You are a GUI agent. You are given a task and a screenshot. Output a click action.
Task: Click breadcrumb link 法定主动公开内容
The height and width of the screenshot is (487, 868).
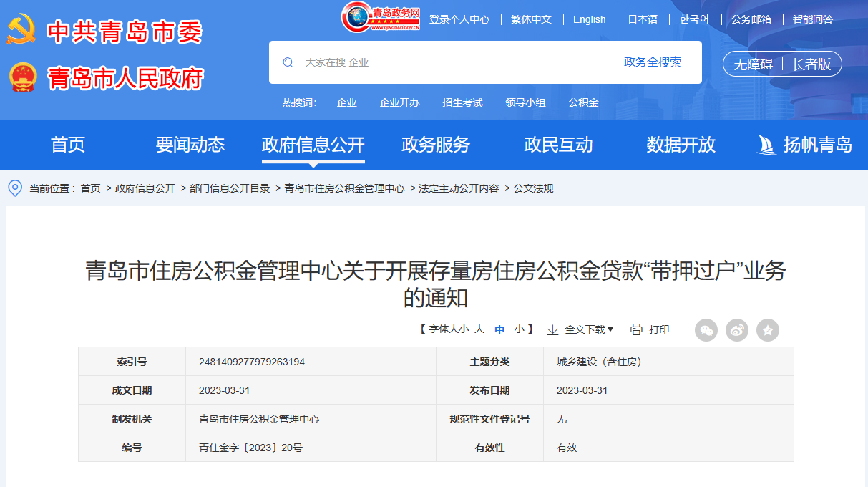coord(459,188)
